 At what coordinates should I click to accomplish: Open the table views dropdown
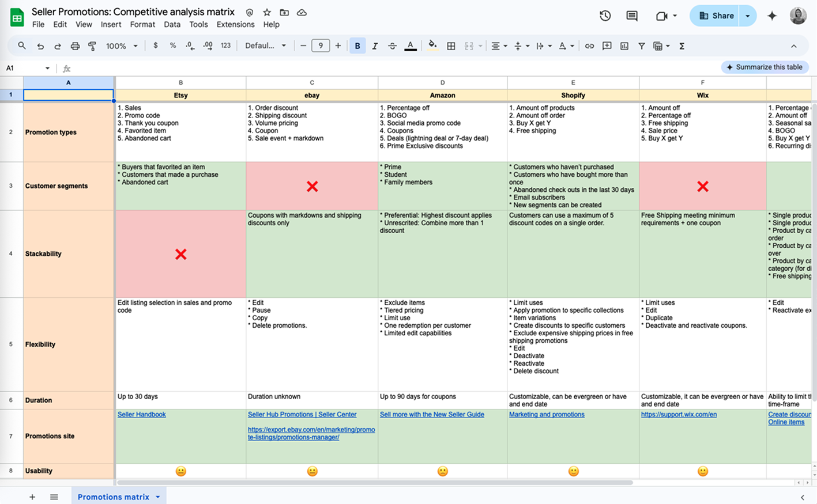[661, 46]
